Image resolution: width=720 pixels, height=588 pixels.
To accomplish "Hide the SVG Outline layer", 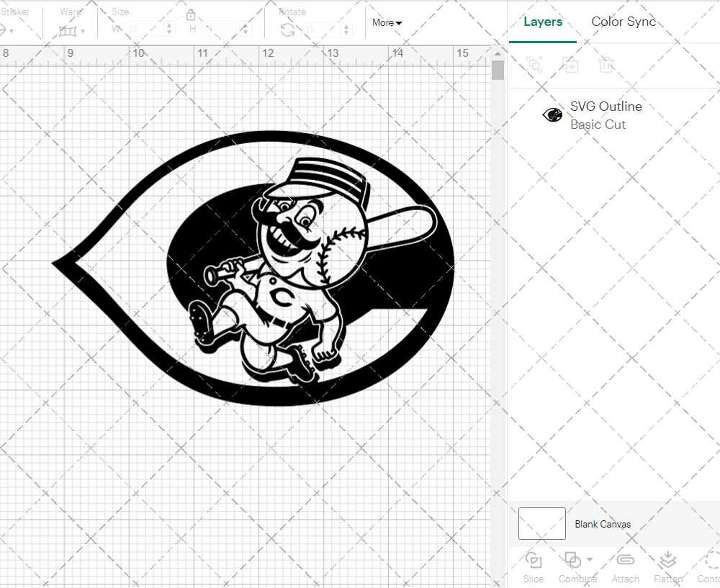I will (x=552, y=114).
